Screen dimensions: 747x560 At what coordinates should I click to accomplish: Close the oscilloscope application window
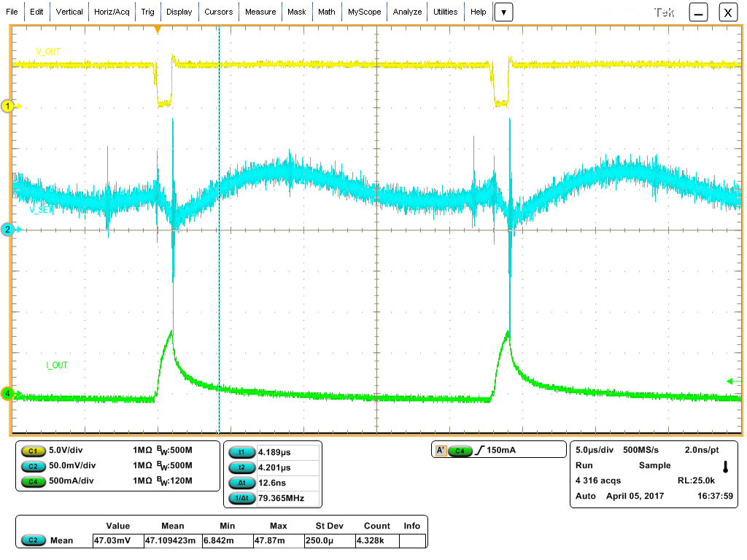[728, 12]
